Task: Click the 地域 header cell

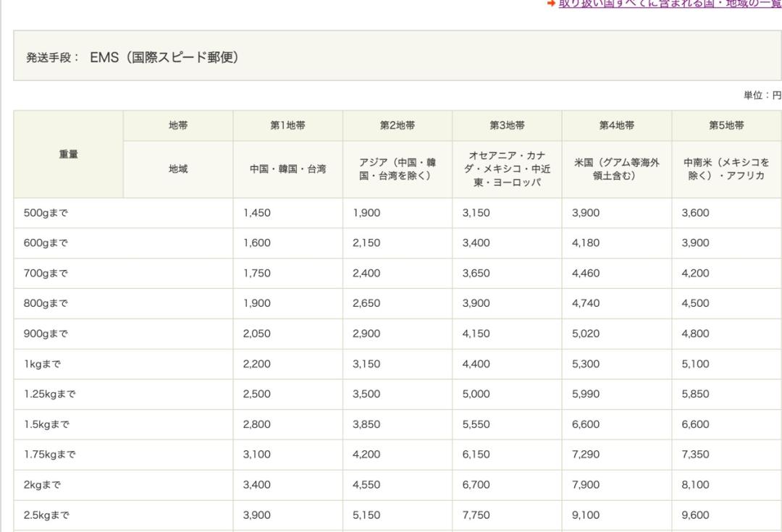Action: 178,167
